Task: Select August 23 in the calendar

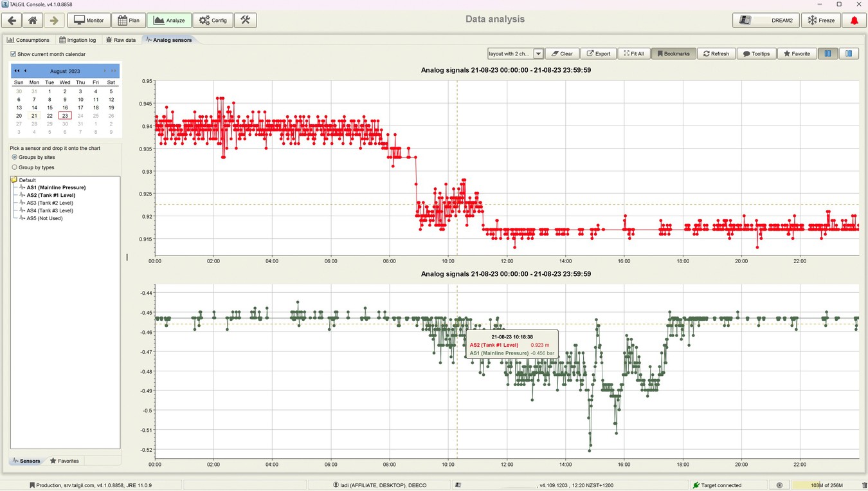Action: (65, 116)
